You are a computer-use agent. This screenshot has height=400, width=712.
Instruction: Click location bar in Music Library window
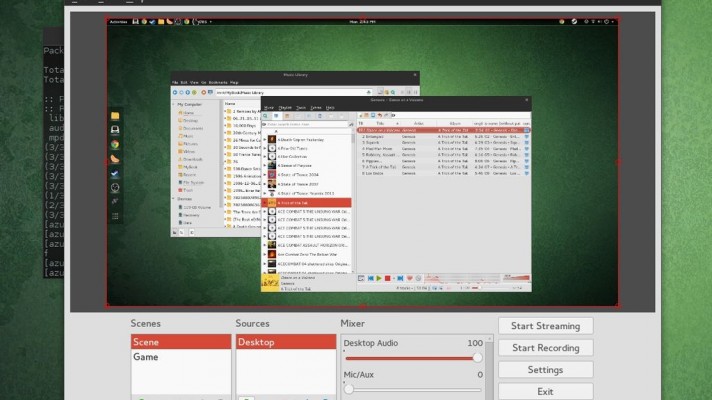point(293,92)
